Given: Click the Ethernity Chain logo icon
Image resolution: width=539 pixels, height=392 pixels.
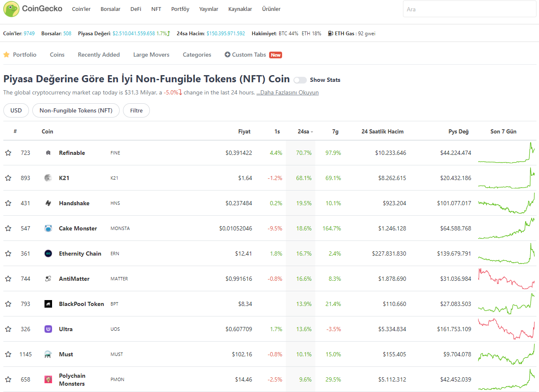Looking at the screenshot, I should pos(48,253).
